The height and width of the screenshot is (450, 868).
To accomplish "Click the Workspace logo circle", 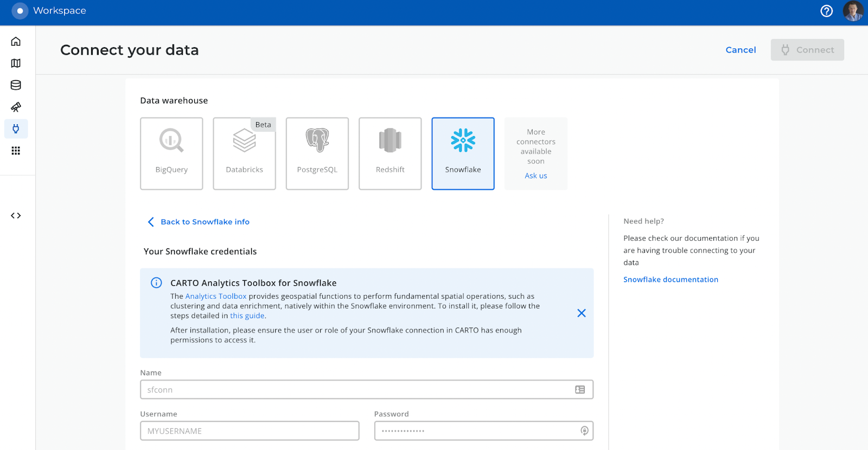I will [x=20, y=11].
